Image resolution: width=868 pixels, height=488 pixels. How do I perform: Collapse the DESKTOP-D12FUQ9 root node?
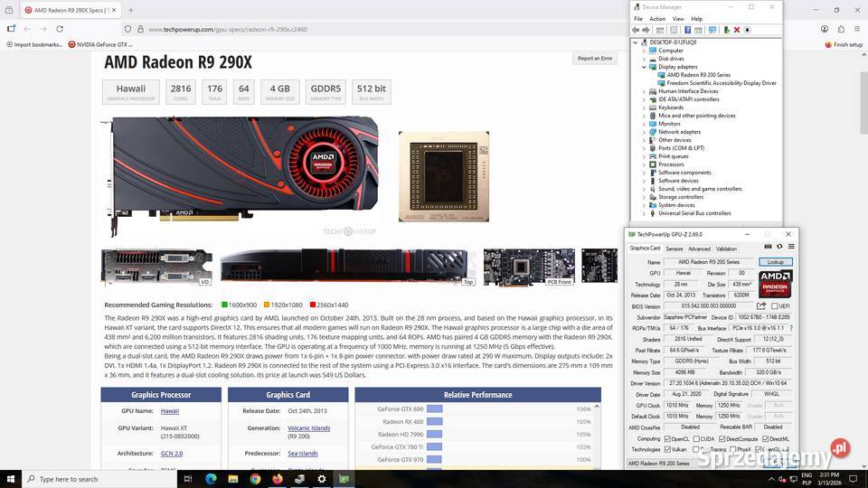(636, 42)
